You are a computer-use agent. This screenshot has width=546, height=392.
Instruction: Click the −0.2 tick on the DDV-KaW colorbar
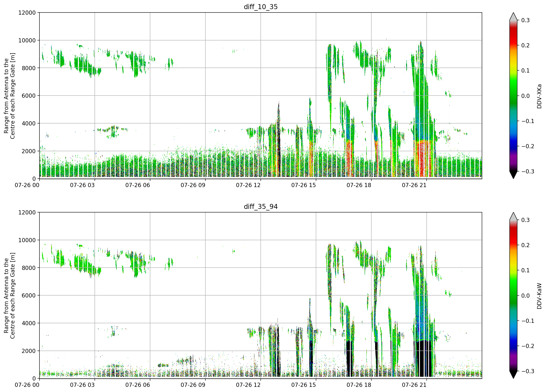click(x=528, y=346)
